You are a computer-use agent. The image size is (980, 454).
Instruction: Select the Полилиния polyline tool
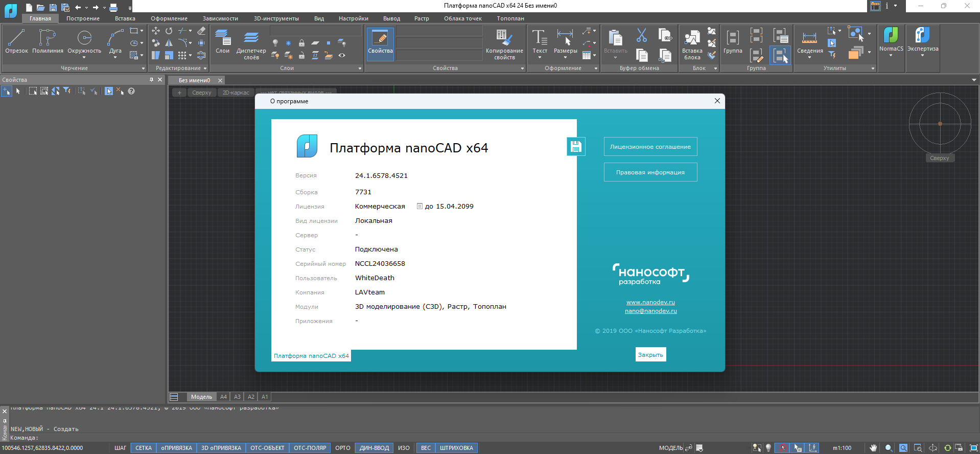coord(48,41)
